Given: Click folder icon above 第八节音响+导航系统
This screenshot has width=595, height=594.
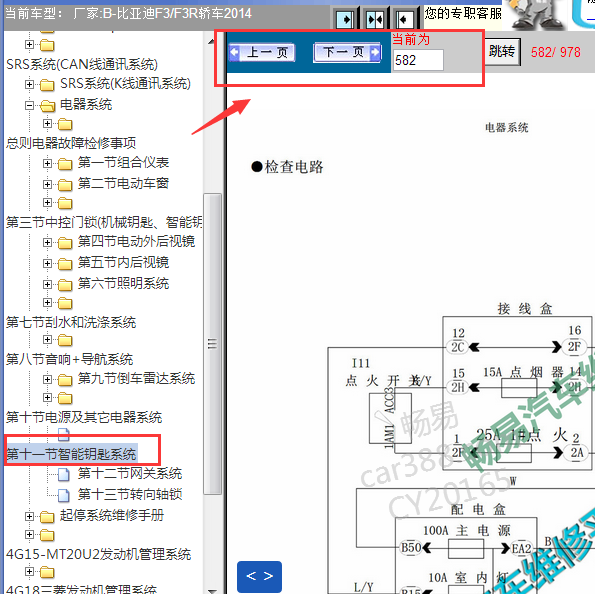Looking at the screenshot, I should click(65, 340).
